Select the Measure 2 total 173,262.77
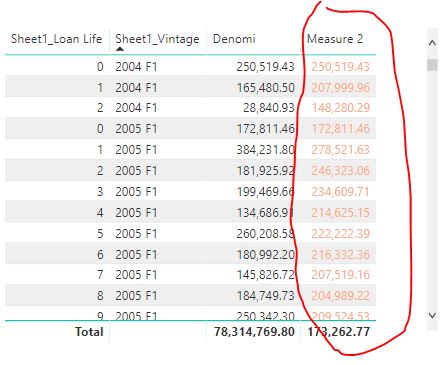The height and width of the screenshot is (365, 442). [338, 332]
